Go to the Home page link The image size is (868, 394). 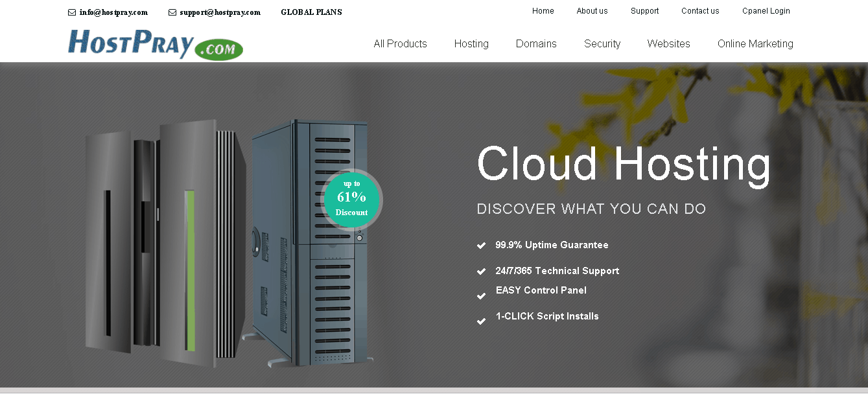pyautogui.click(x=543, y=11)
